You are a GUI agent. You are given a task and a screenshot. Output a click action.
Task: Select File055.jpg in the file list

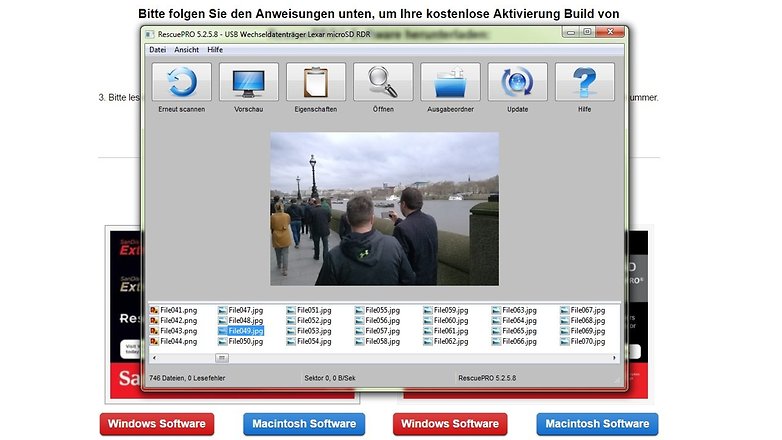(x=378, y=310)
